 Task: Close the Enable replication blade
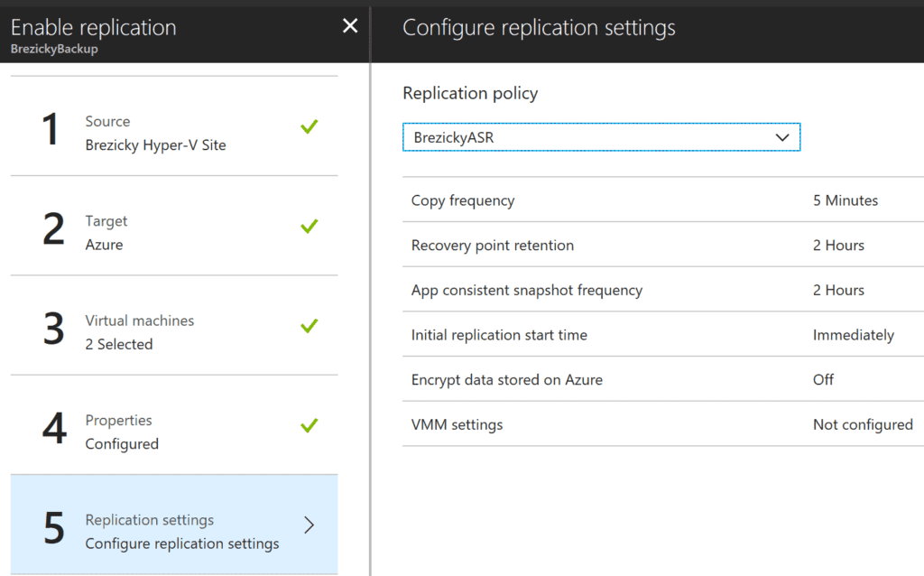pyautogui.click(x=350, y=26)
